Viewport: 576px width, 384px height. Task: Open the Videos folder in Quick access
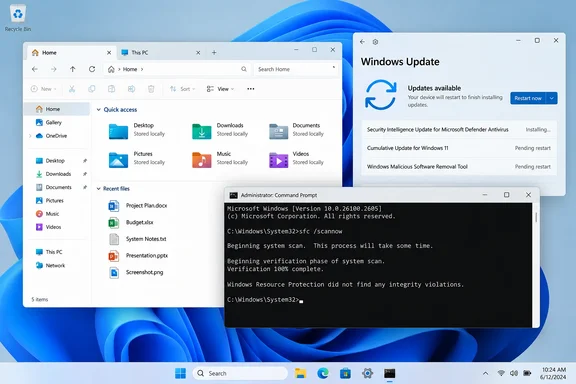[296, 159]
